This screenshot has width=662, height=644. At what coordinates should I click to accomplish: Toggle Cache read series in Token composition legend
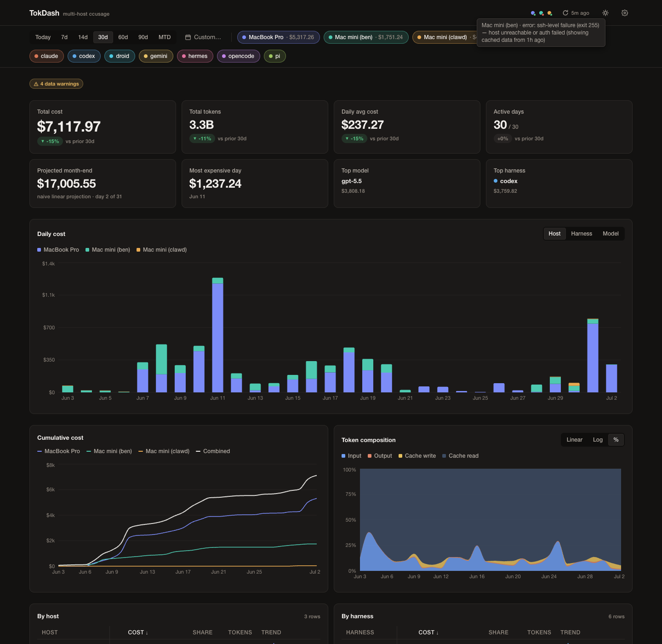coord(460,456)
